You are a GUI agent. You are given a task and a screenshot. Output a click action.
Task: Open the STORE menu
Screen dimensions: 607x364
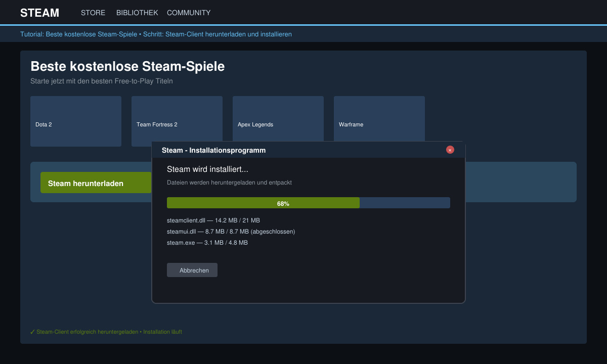point(93,13)
